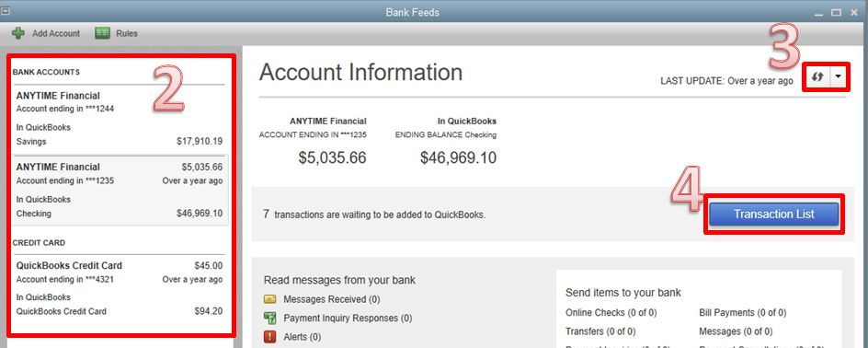This screenshot has height=348, width=868.
Task: Click the BANK ACCOUNTS section heading
Action: click(x=46, y=72)
